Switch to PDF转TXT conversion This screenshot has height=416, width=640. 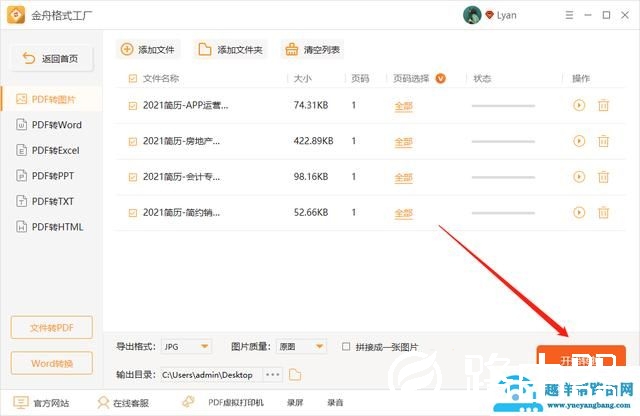pos(51,201)
